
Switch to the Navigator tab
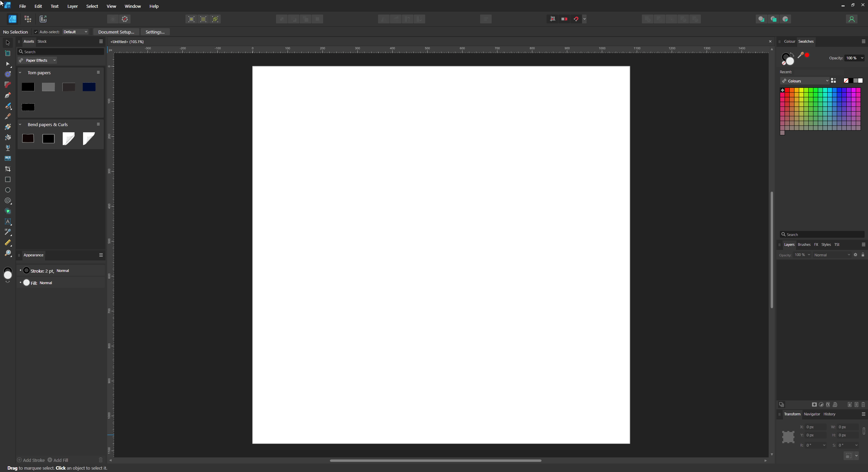[x=812, y=414]
